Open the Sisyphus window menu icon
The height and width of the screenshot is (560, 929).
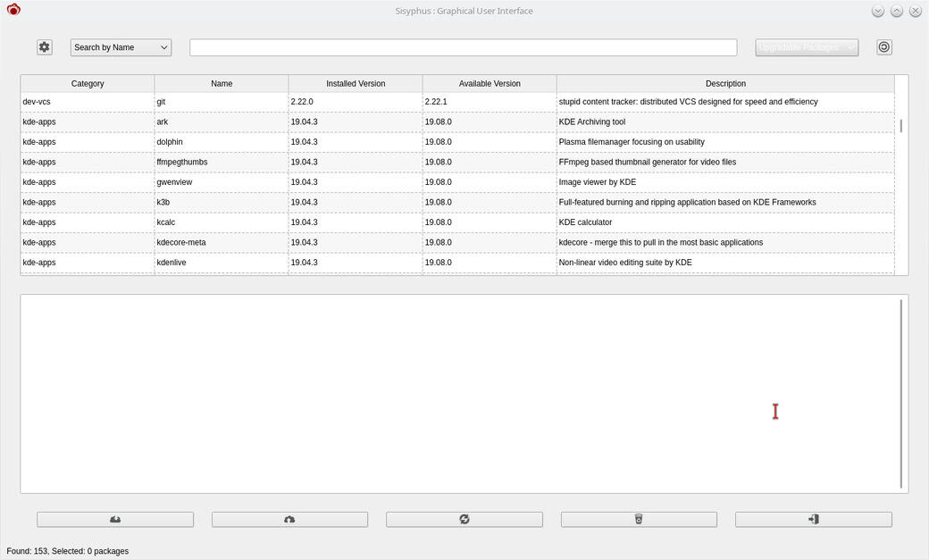(13, 10)
